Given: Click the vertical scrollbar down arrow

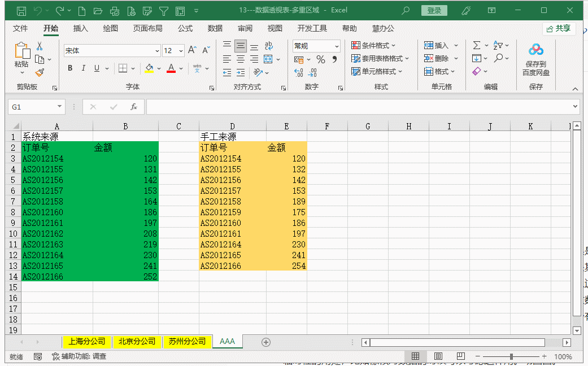Looking at the screenshot, I should (577, 330).
